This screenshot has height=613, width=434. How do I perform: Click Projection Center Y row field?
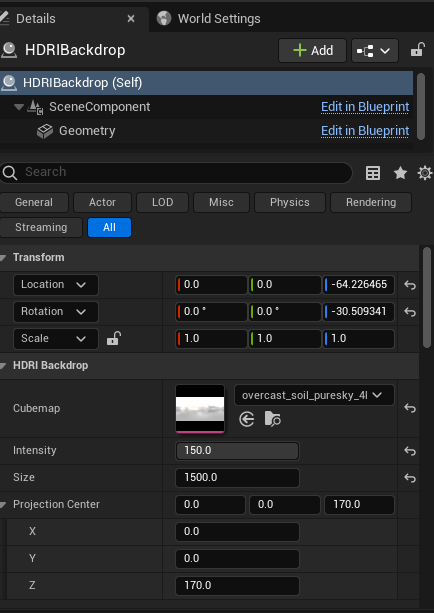[x=237, y=558]
